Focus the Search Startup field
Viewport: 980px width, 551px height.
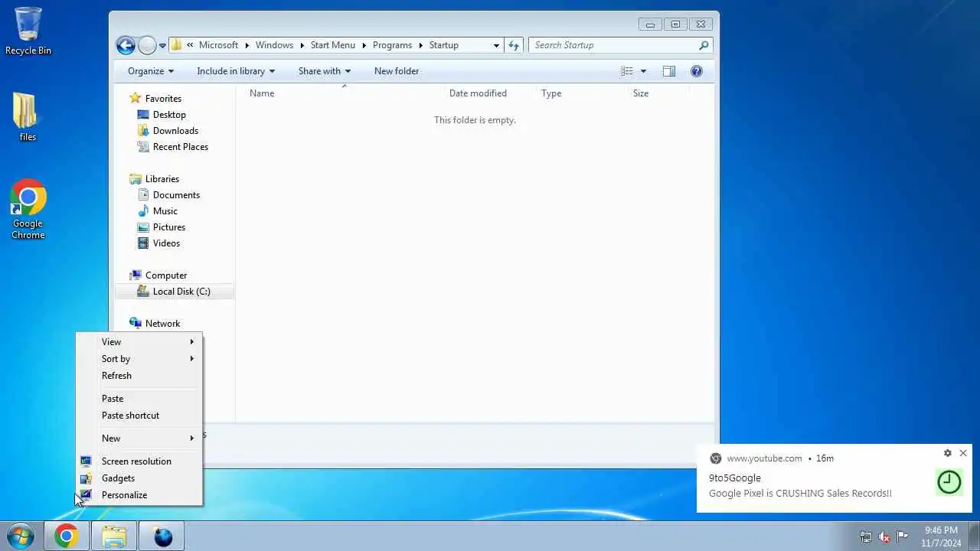coord(621,45)
